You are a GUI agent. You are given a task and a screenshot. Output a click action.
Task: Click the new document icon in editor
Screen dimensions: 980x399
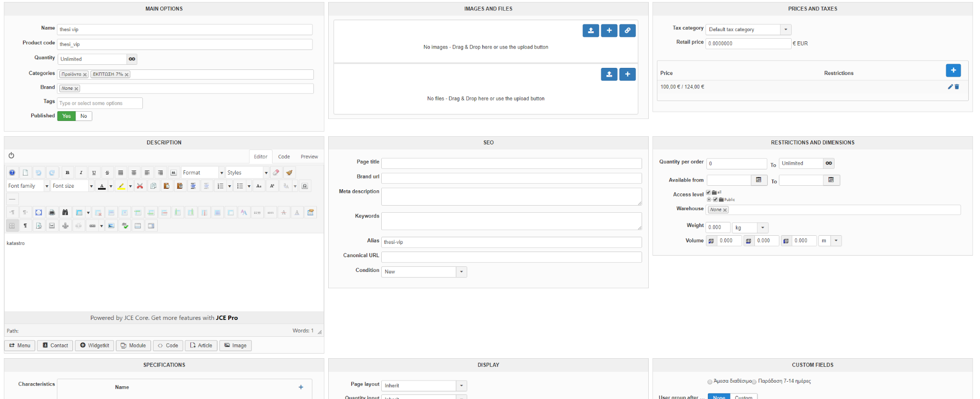point(25,172)
